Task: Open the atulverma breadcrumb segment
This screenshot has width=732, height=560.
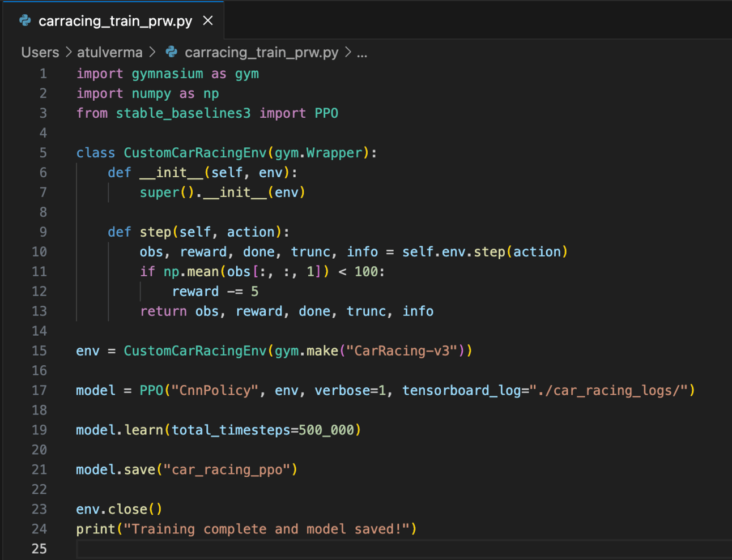Action: coord(110,53)
